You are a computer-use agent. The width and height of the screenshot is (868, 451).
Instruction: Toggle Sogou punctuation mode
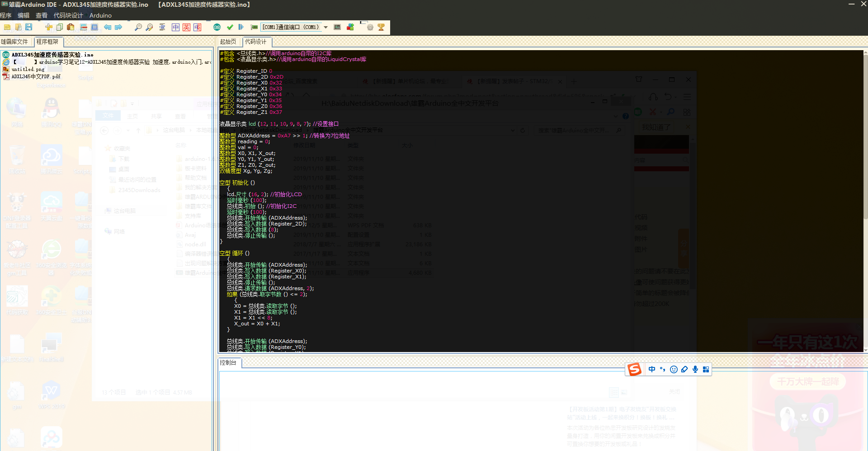click(x=663, y=369)
